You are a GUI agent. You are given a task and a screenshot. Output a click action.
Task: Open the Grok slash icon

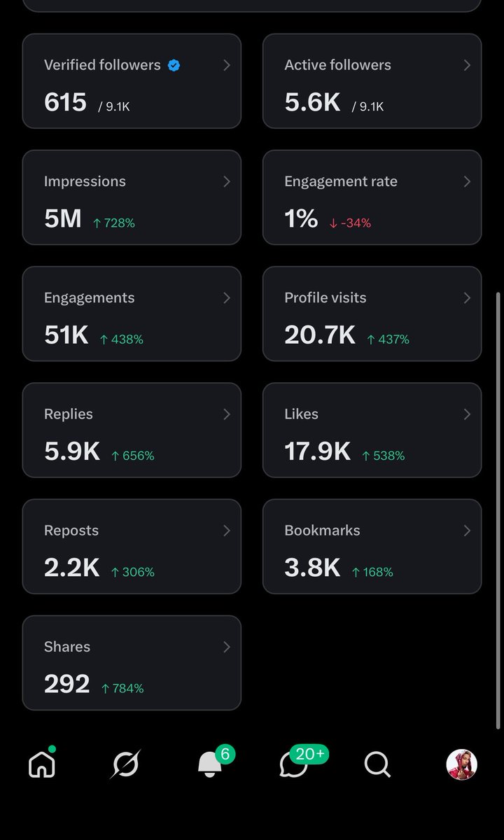[126, 764]
